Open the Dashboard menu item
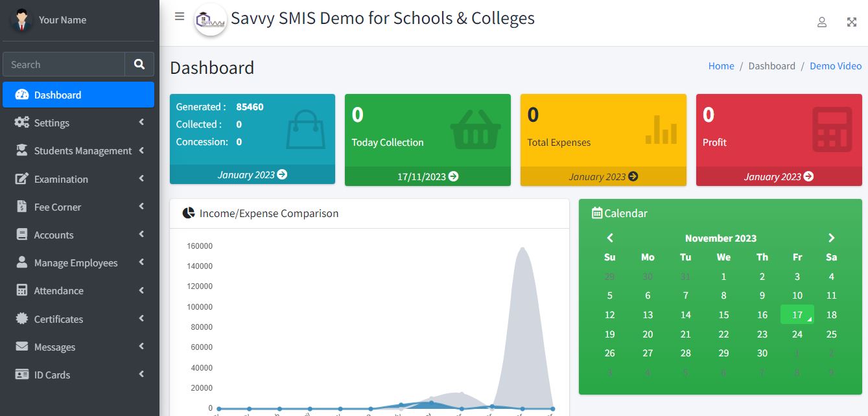 pyautogui.click(x=78, y=95)
